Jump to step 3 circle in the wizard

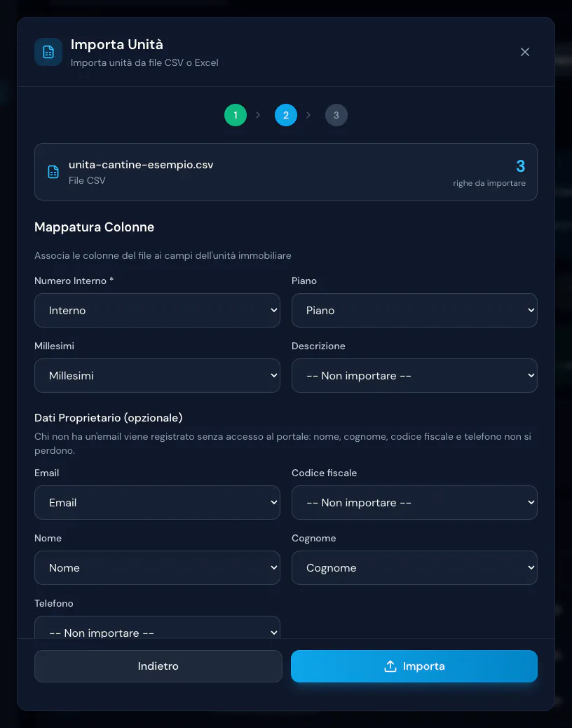336,115
